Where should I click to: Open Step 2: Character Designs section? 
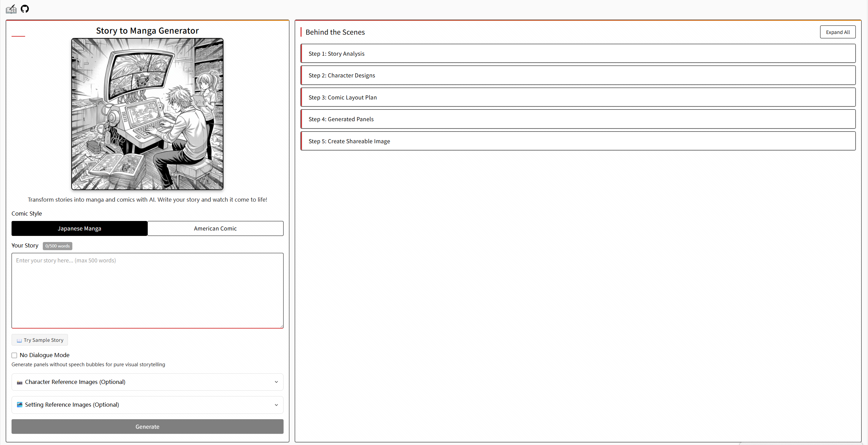[x=578, y=75]
